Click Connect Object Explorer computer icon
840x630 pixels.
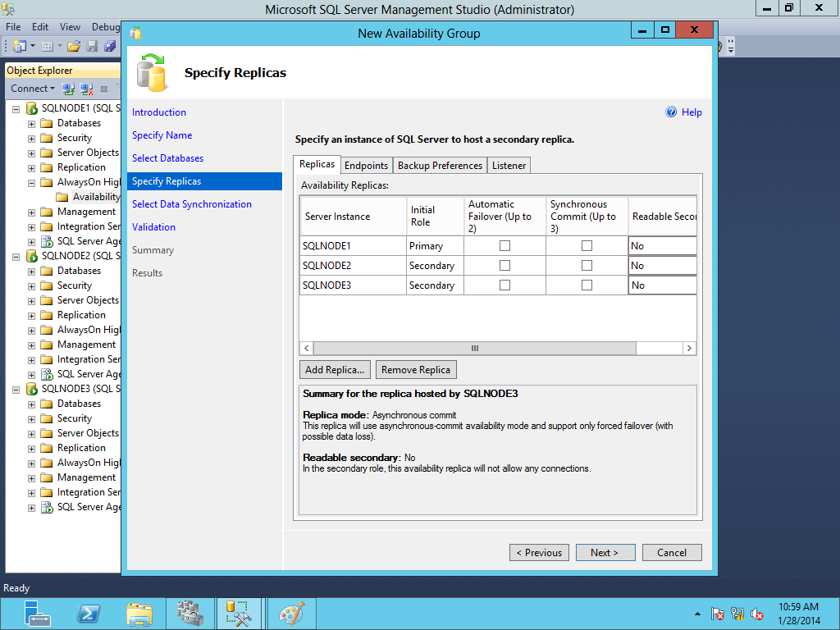[x=68, y=89]
